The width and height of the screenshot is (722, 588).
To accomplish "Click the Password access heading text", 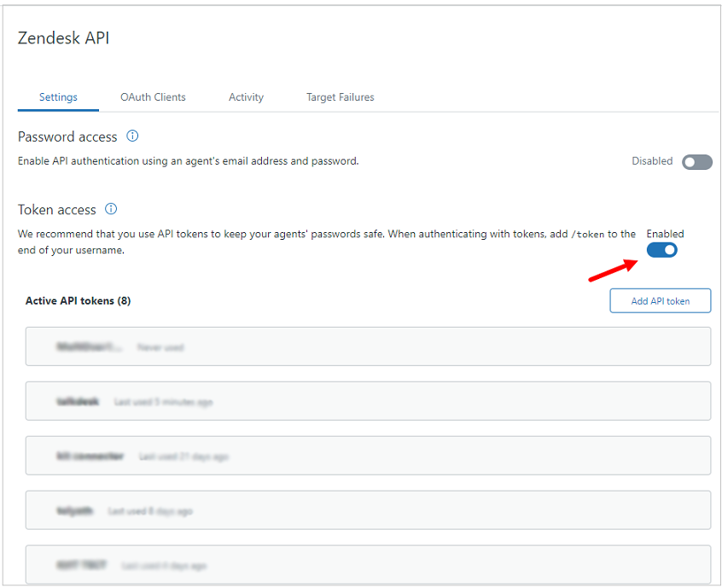I will tap(67, 137).
